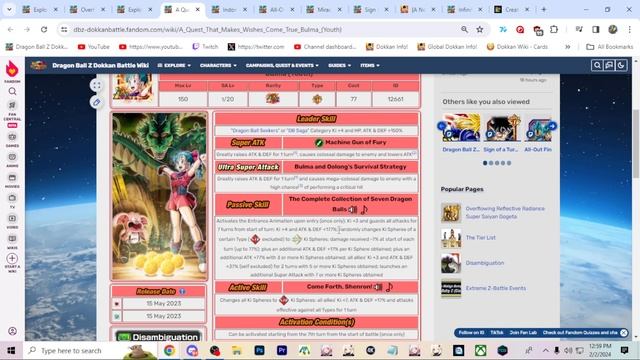Reload the current page

point(44,29)
